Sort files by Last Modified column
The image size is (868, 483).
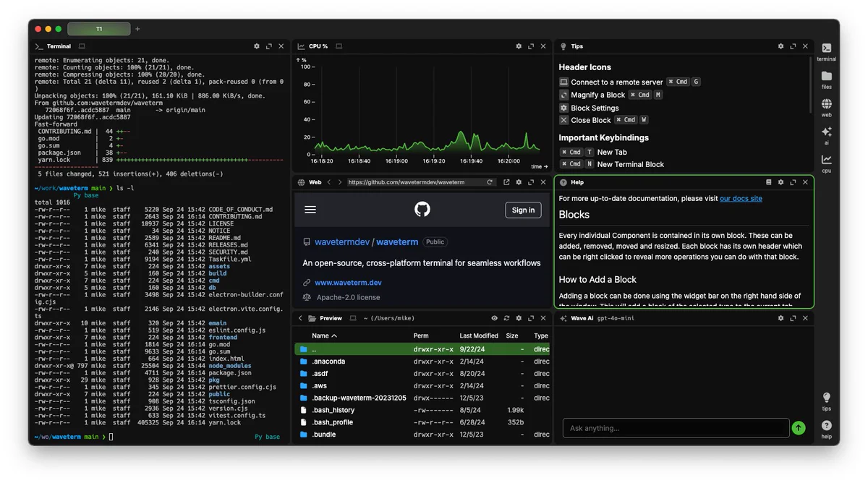479,335
